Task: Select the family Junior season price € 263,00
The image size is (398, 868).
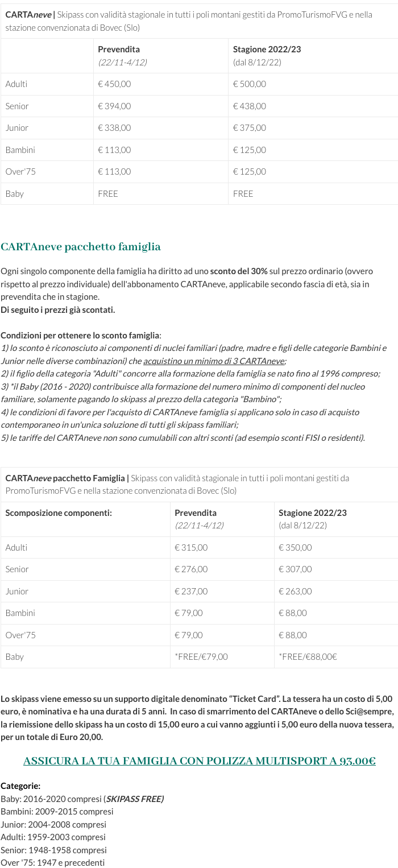Action: click(x=295, y=592)
